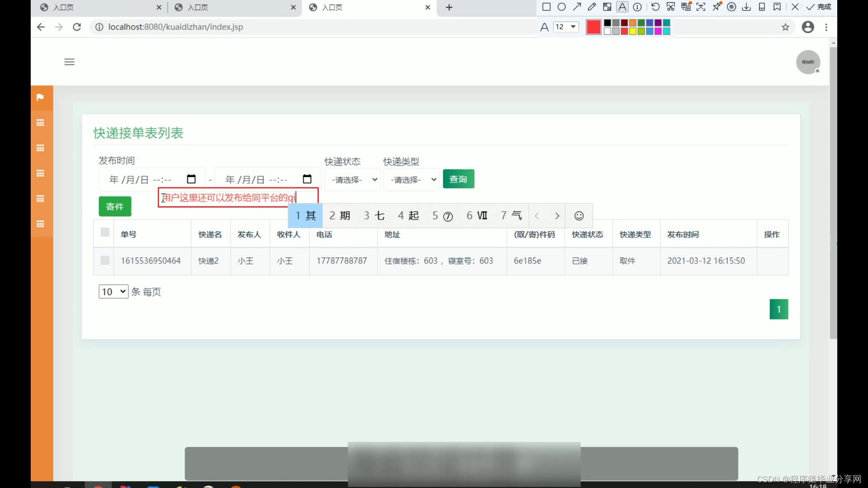The image size is (868, 488).
Task: Click the calendar icon for start date
Action: coord(191,179)
